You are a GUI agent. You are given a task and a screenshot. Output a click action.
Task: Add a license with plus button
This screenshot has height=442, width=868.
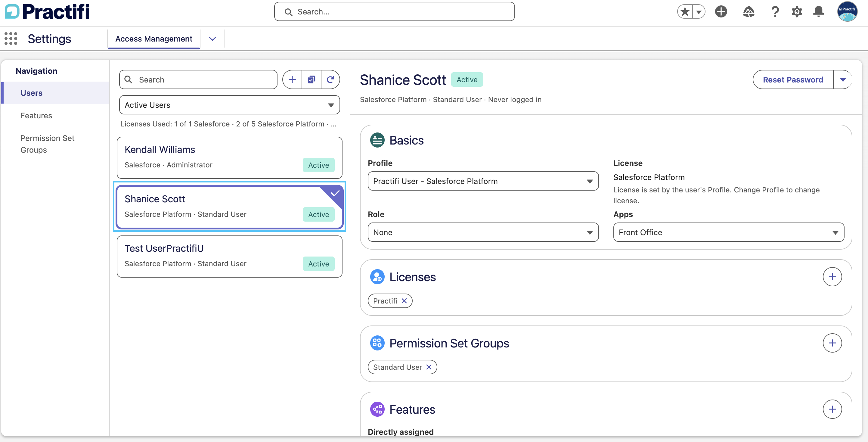tap(832, 277)
